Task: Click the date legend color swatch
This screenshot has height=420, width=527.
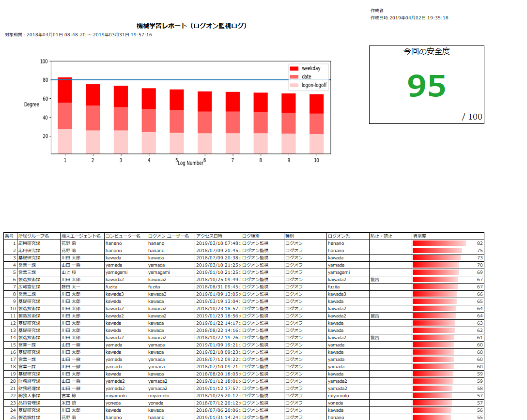Action: [294, 77]
